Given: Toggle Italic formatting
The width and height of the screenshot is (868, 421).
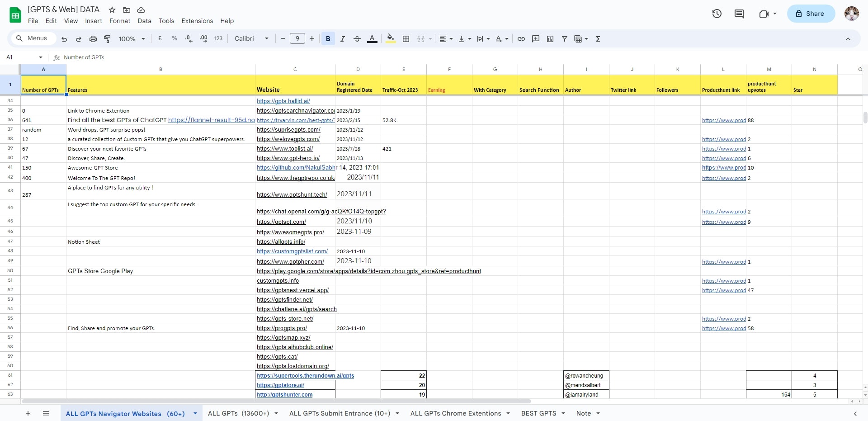Looking at the screenshot, I should [343, 39].
